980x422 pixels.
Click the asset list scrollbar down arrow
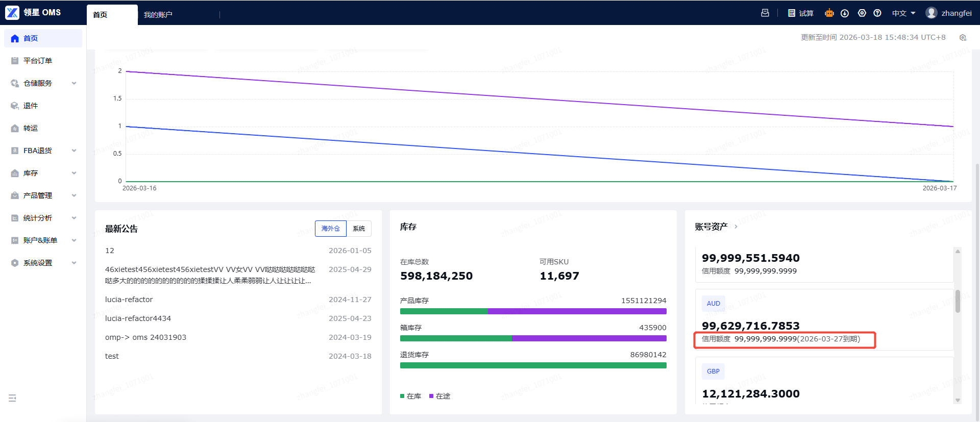click(x=958, y=401)
